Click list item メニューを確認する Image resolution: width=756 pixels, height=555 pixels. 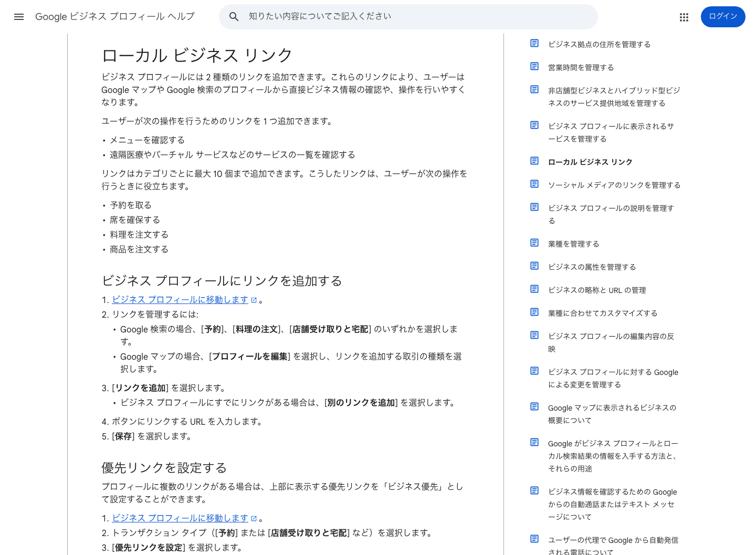(147, 140)
